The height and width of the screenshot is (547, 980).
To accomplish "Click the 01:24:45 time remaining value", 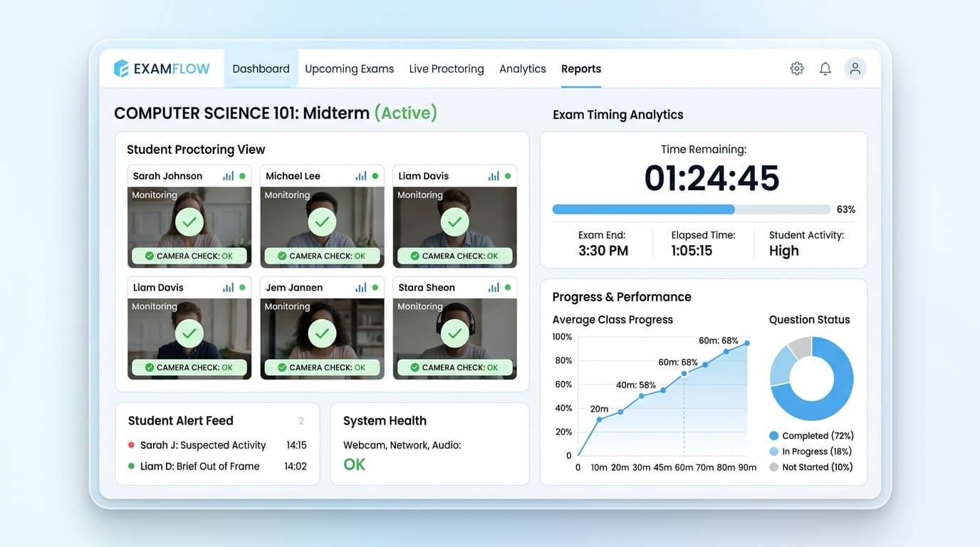I will tap(711, 178).
